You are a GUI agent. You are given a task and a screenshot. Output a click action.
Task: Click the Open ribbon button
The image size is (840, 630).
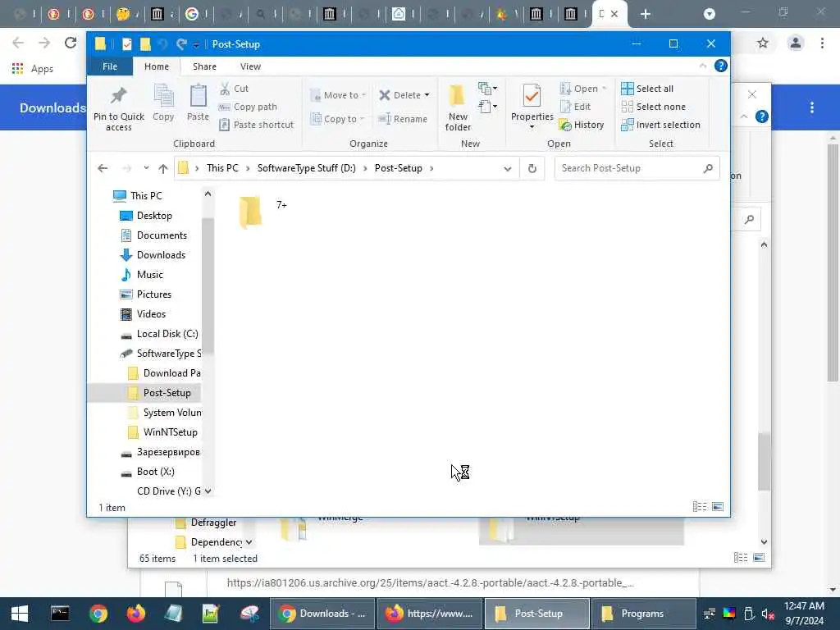[x=583, y=89]
